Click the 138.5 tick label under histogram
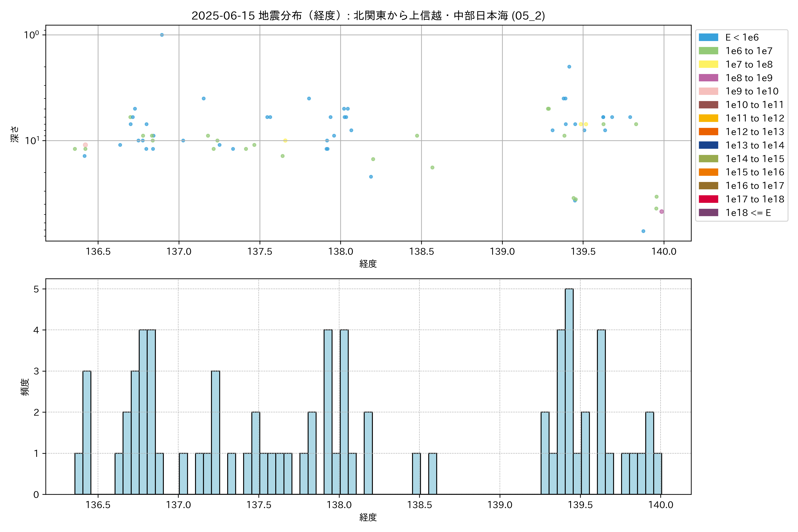The width and height of the screenshot is (798, 532). (x=419, y=505)
